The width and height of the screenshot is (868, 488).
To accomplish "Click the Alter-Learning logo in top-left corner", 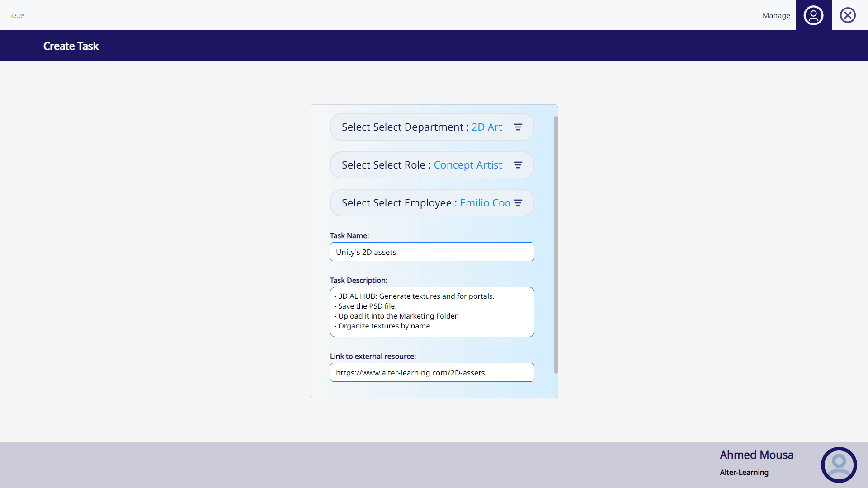I will coord(17,15).
